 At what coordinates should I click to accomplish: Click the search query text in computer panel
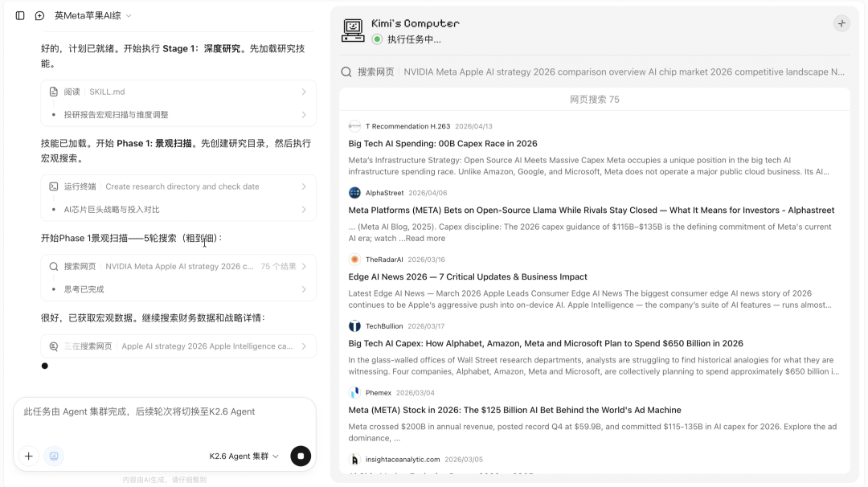(x=624, y=72)
